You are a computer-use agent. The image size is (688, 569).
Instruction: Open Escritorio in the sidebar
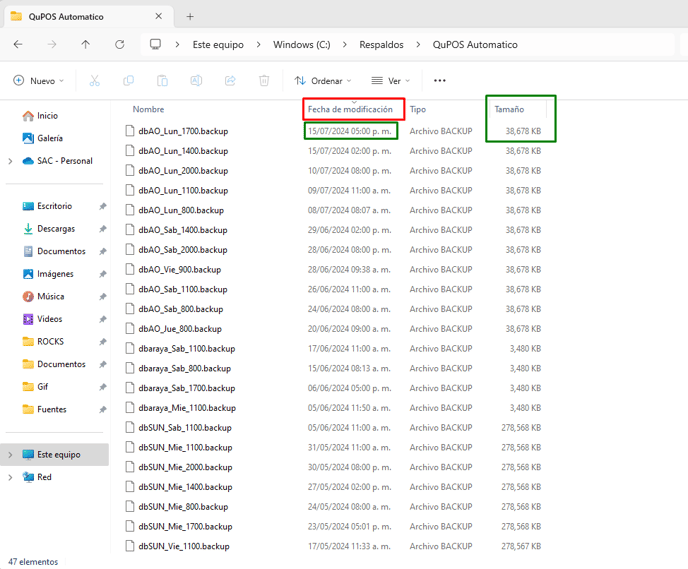[x=47, y=206]
